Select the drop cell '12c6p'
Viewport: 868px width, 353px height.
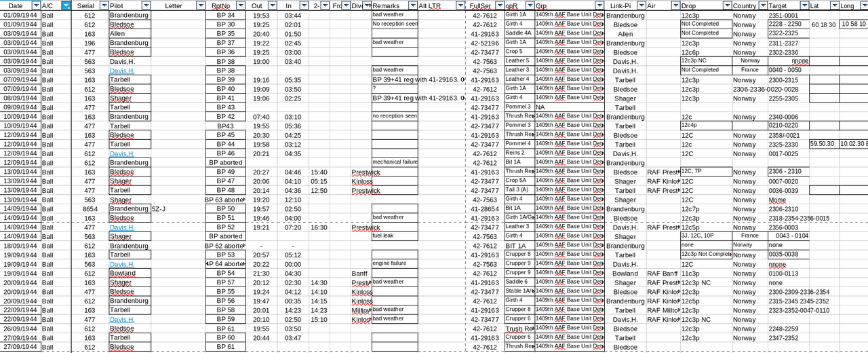point(706,52)
